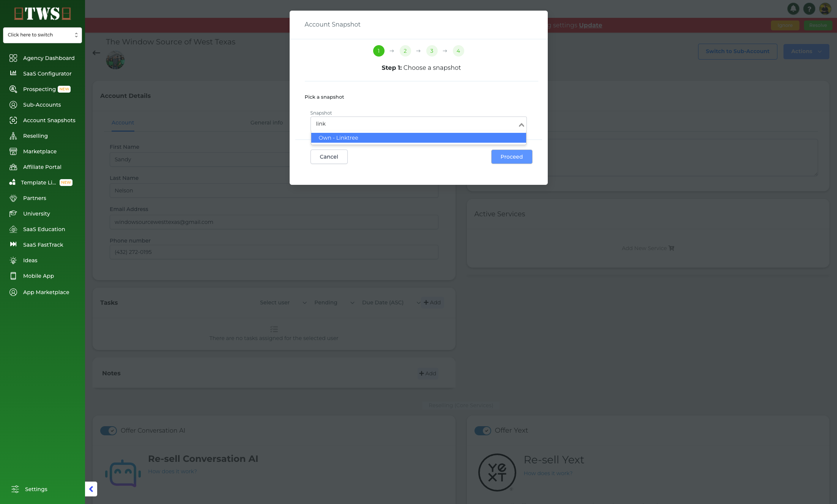Click the Reselling hierarchy icon
The width and height of the screenshot is (837, 504).
[13, 136]
